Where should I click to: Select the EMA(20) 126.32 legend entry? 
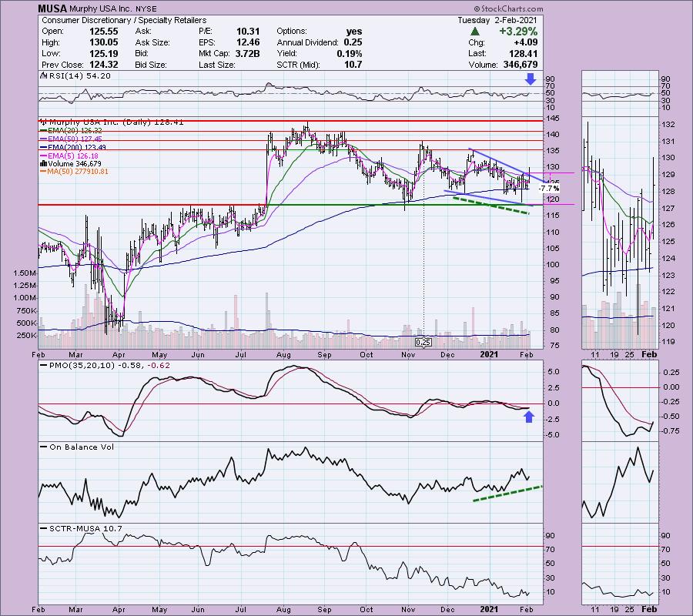(x=71, y=131)
